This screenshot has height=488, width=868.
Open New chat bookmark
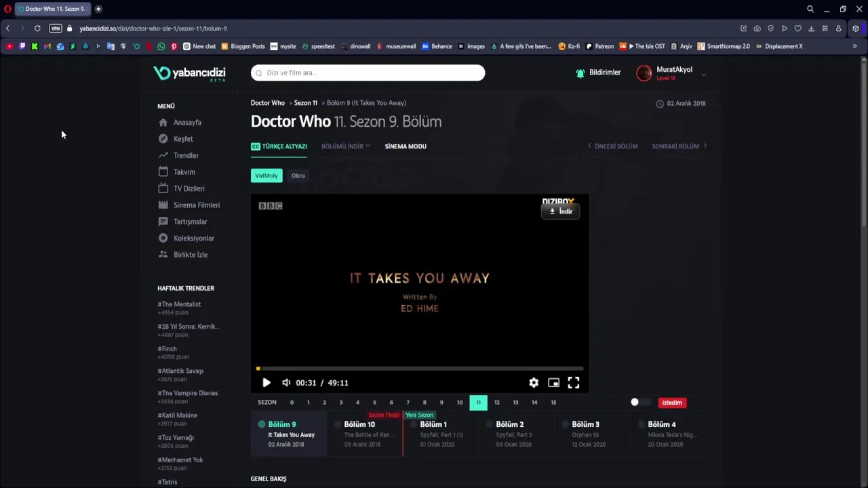click(x=199, y=46)
